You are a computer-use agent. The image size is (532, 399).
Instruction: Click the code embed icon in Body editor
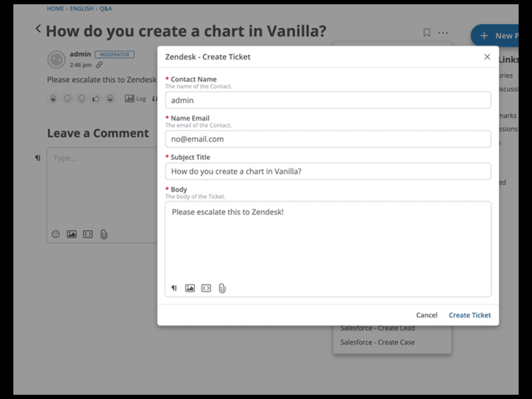[206, 288]
